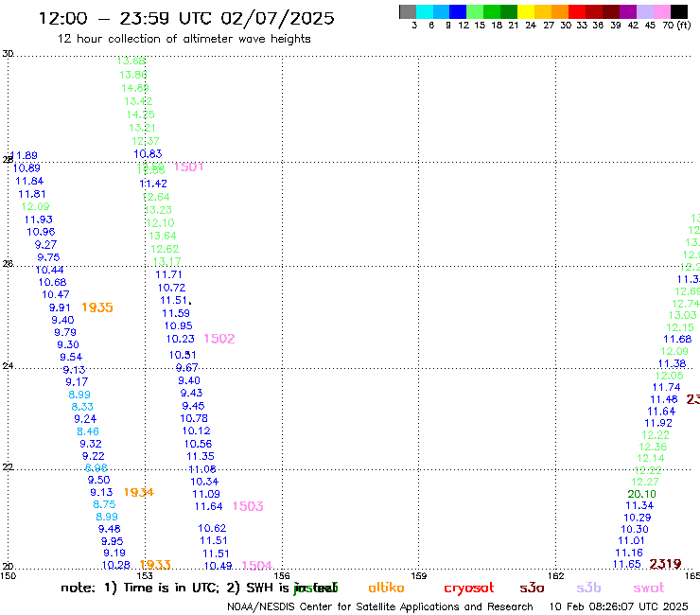Click the orange 1933 altika time stamp
The image size is (700, 615).
pos(155,565)
